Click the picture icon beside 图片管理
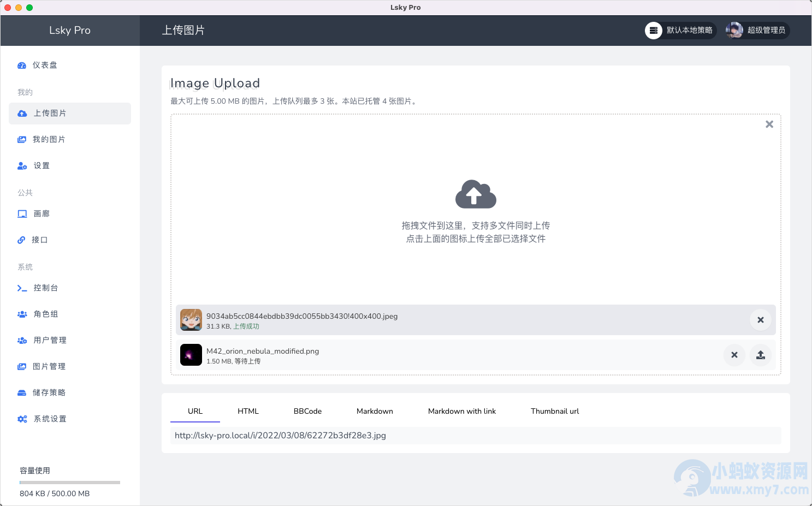The width and height of the screenshot is (812, 506). pyautogui.click(x=22, y=367)
